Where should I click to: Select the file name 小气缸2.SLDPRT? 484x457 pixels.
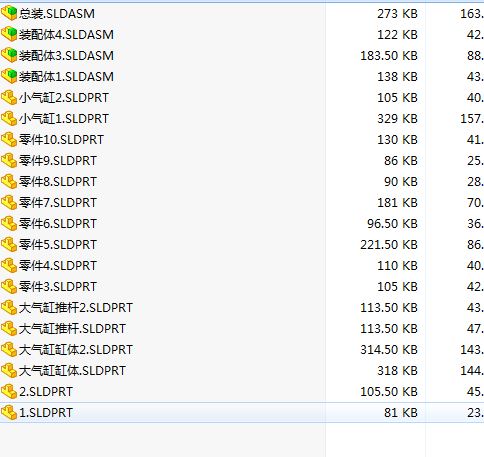coord(64,98)
